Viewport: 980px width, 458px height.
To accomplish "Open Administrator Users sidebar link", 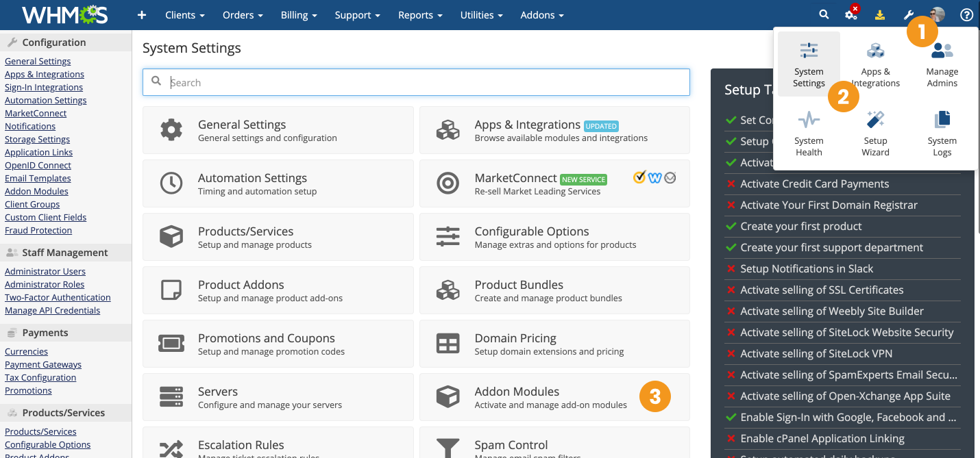I will (x=45, y=271).
